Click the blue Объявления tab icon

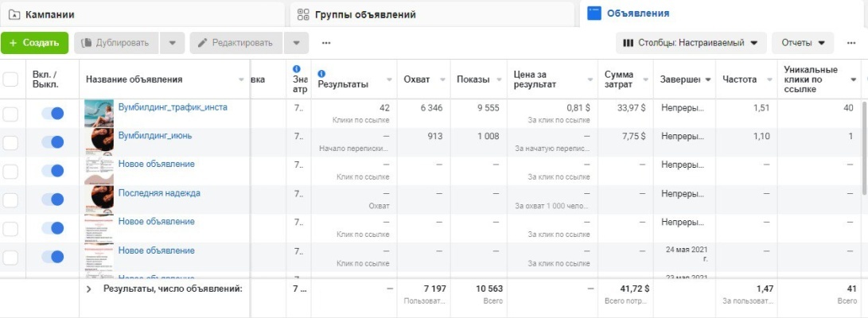coord(594,14)
